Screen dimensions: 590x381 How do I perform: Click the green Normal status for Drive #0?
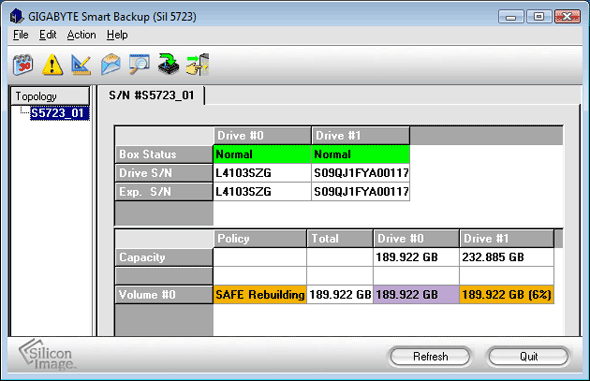[x=262, y=154]
